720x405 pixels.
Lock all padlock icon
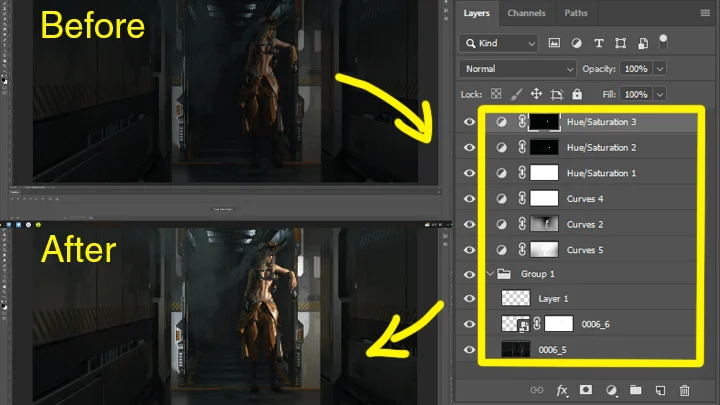click(x=577, y=94)
